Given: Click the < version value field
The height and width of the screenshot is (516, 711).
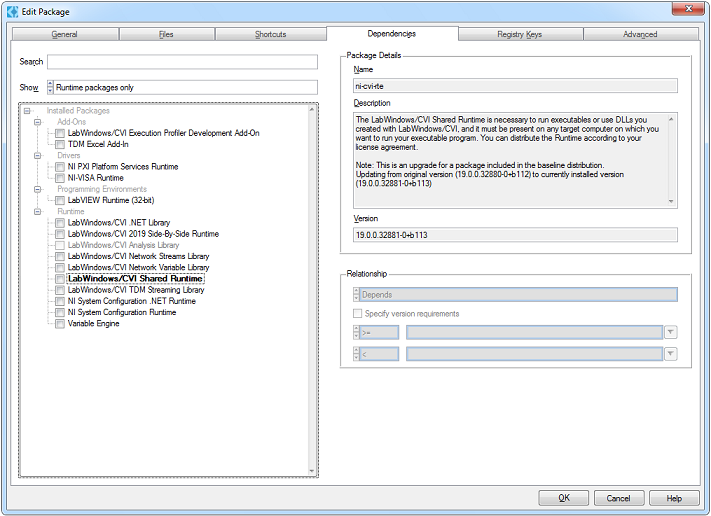Looking at the screenshot, I should pos(535,354).
